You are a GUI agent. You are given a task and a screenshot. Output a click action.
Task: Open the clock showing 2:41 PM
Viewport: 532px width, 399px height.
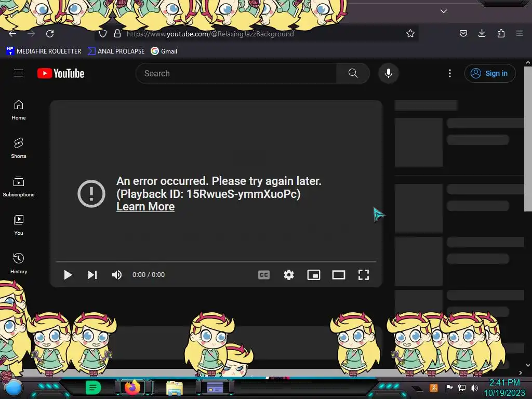click(x=504, y=388)
